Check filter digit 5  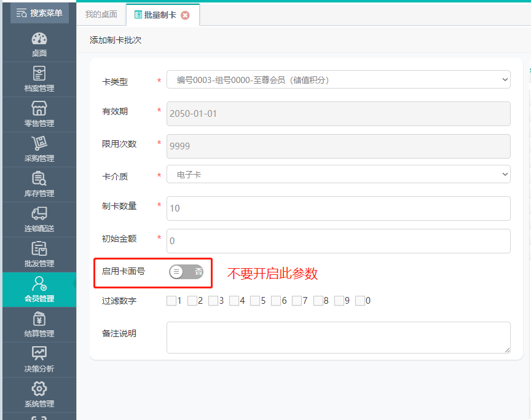pos(255,301)
